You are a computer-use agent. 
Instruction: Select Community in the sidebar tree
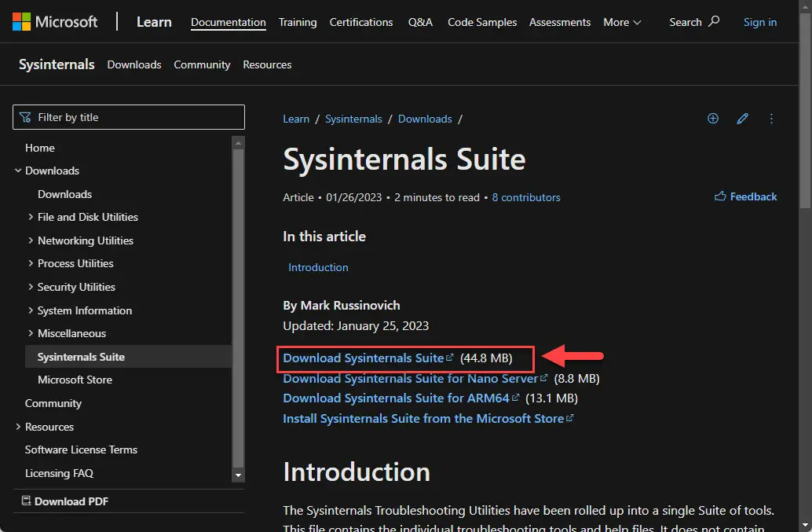point(53,403)
